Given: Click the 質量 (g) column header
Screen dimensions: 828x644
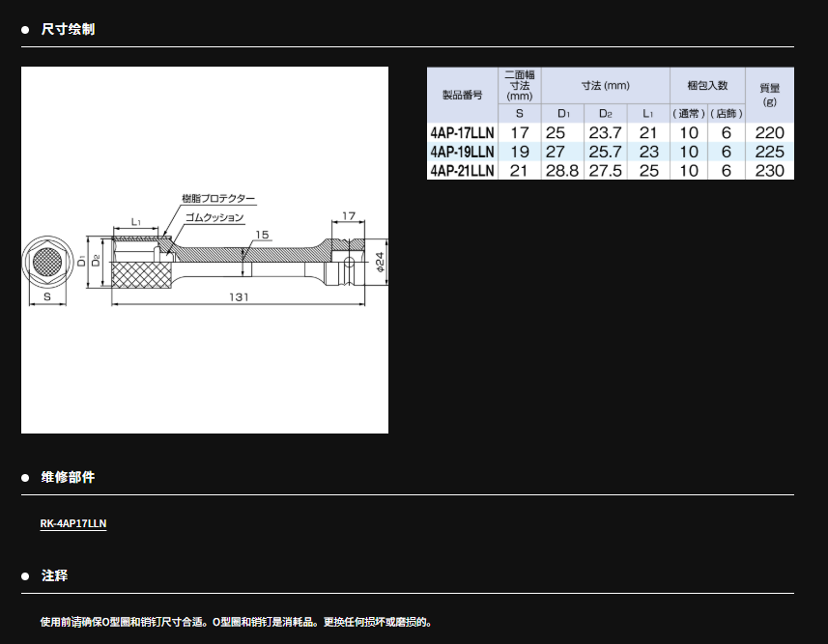Looking at the screenshot, I should pyautogui.click(x=769, y=95).
